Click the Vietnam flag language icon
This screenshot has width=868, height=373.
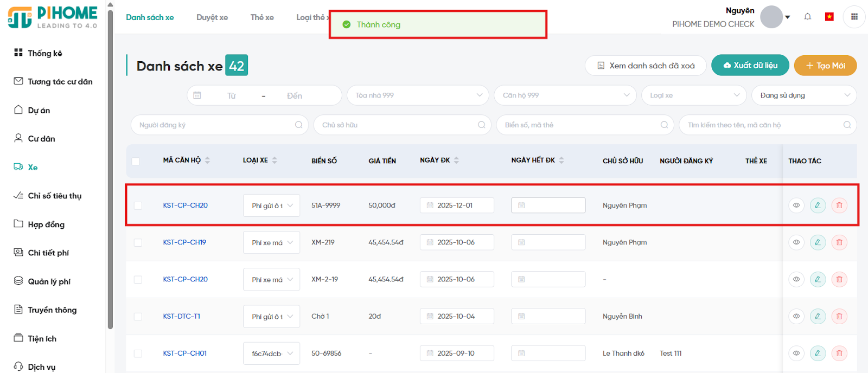pyautogui.click(x=829, y=17)
